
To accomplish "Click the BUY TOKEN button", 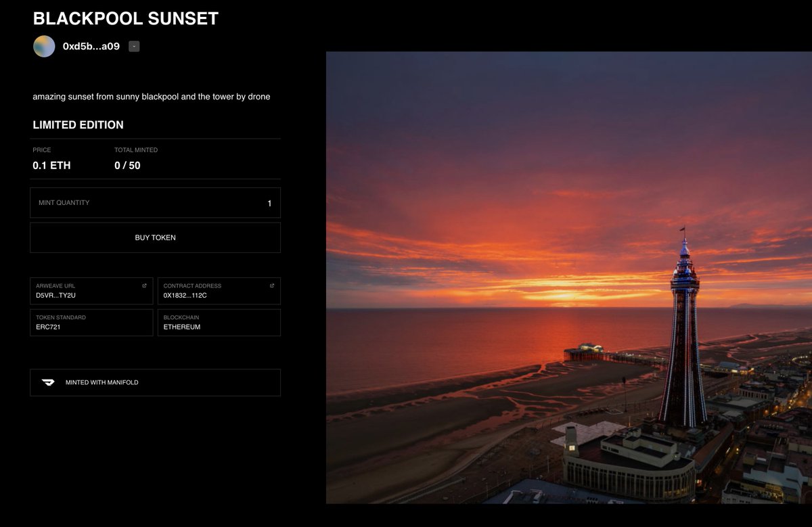I will click(155, 237).
